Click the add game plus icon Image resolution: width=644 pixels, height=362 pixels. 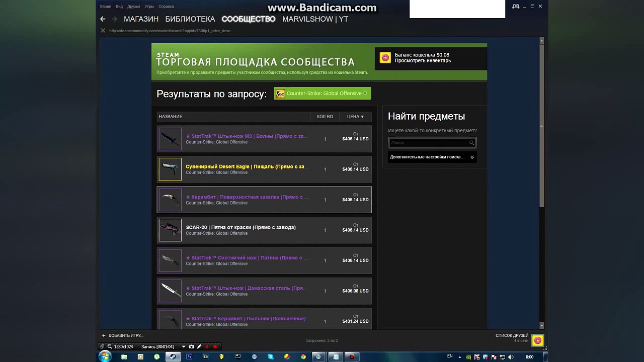point(104,335)
